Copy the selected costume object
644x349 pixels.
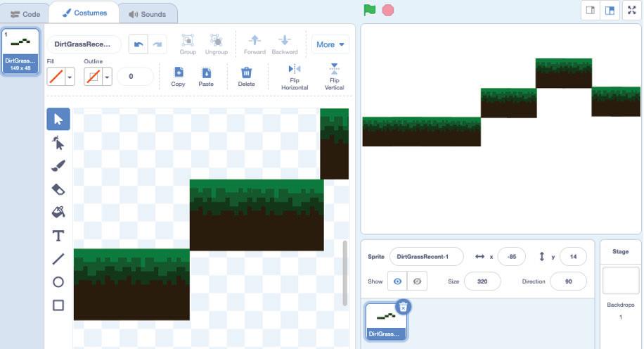(178, 77)
